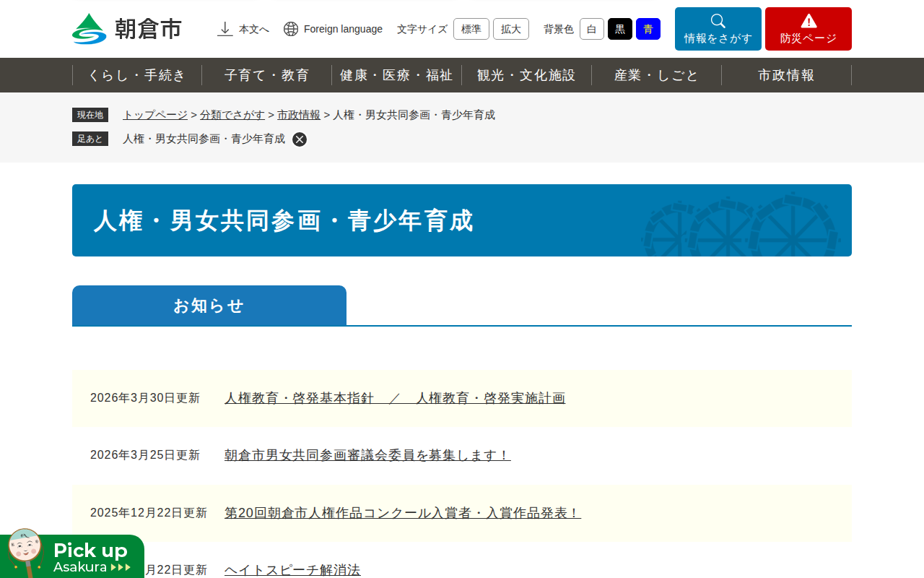
Task: Switch background color to black 黒
Action: [619, 29]
